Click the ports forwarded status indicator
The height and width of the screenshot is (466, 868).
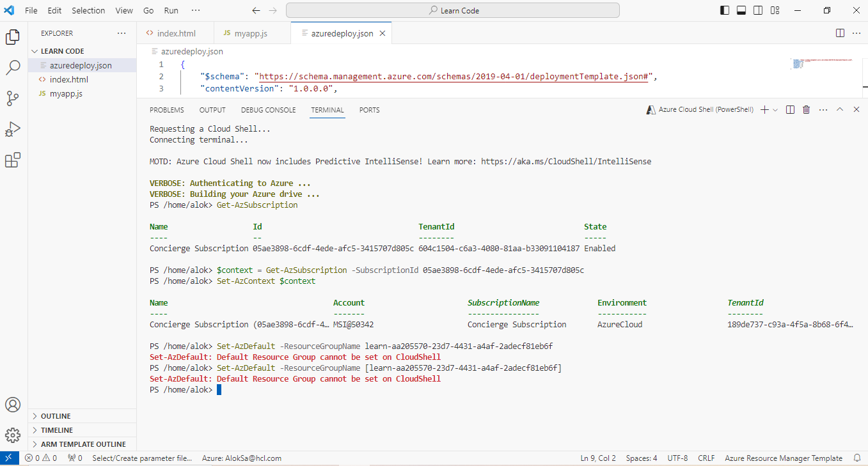pyautogui.click(x=75, y=458)
